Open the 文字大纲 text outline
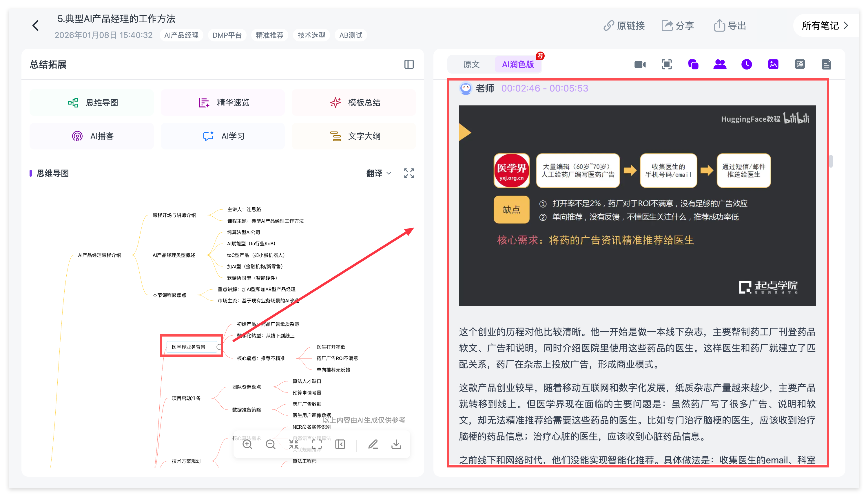The height and width of the screenshot is (497, 868). tap(354, 136)
